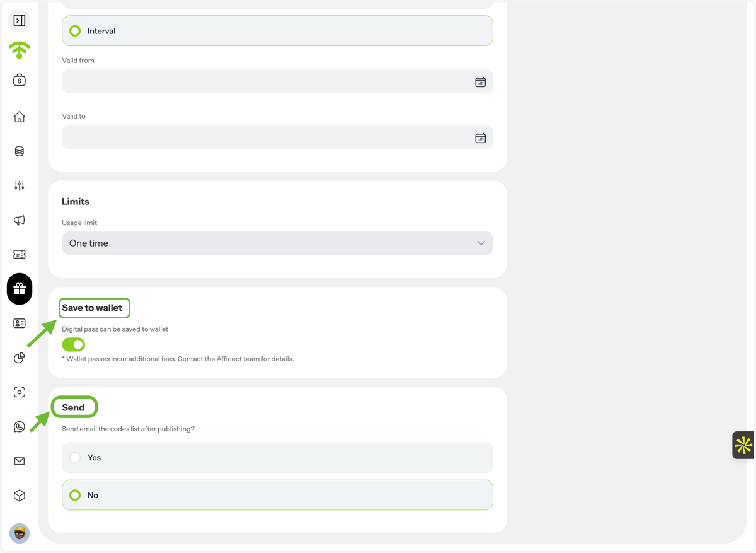The height and width of the screenshot is (553, 756).
Task: Open the Valid to calendar icon
Action: click(480, 137)
